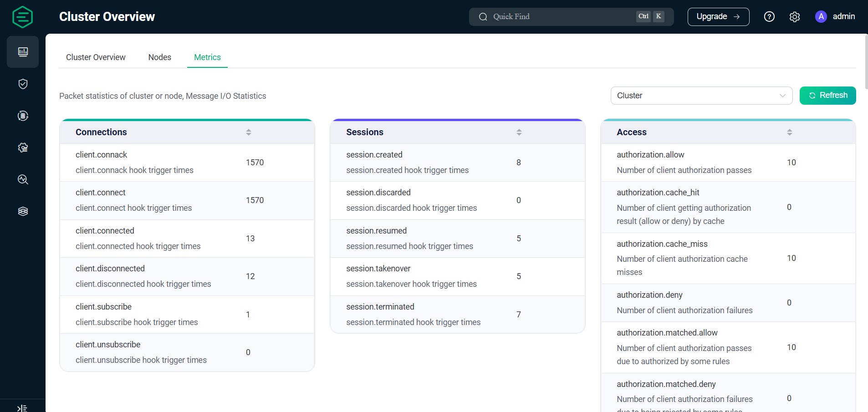Select the Integration layers icon in sidebar
The image size is (868, 412).
tap(22, 211)
